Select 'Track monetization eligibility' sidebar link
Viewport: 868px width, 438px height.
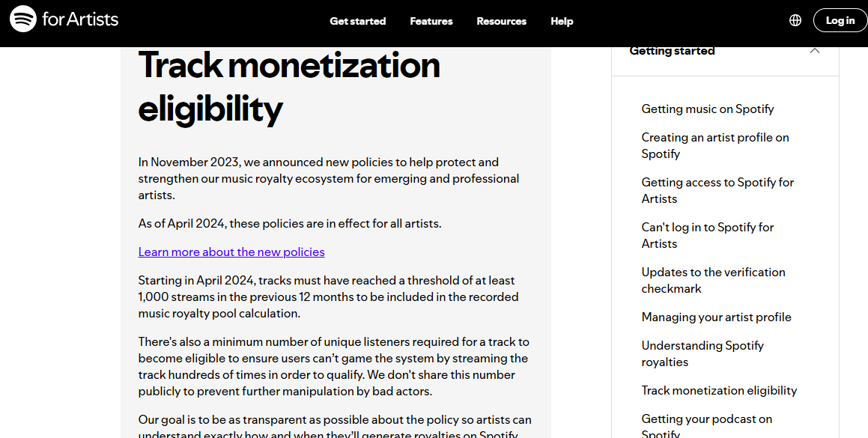point(719,390)
